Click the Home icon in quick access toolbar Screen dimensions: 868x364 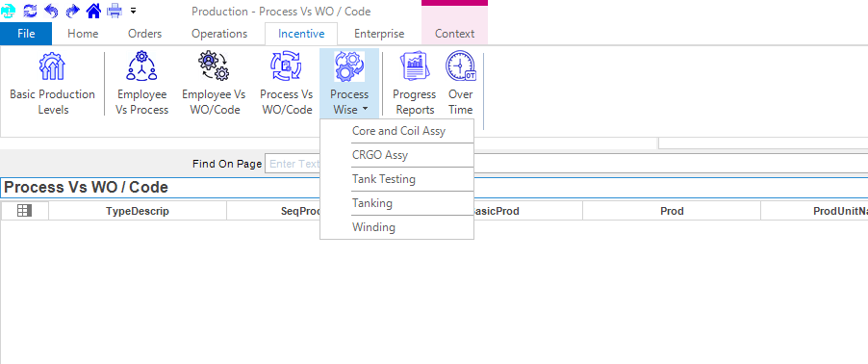click(x=93, y=11)
